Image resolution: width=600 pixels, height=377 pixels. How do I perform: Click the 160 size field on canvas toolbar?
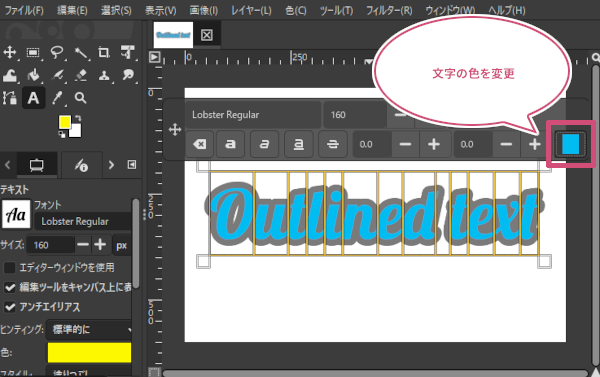coord(355,115)
